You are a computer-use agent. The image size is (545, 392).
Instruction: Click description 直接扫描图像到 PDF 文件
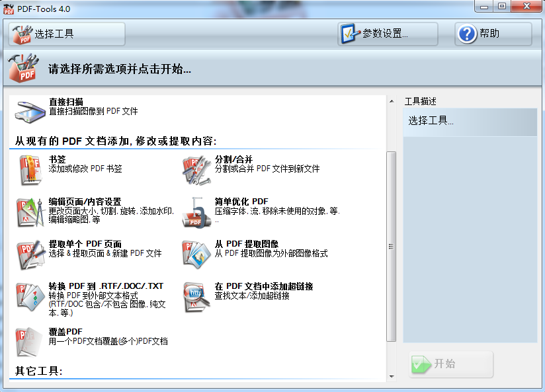(93, 111)
